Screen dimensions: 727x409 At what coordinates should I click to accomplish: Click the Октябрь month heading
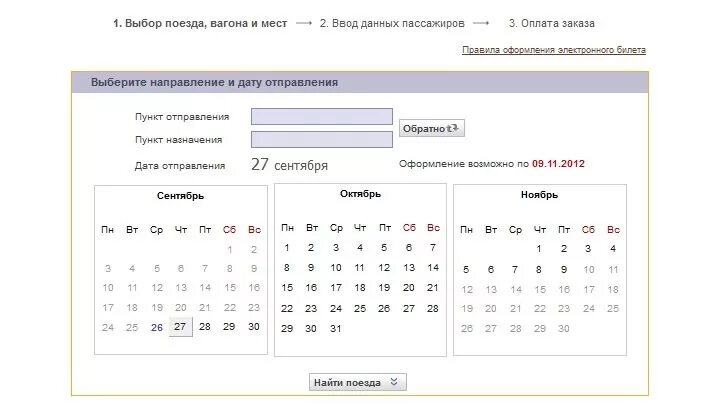coord(360,194)
